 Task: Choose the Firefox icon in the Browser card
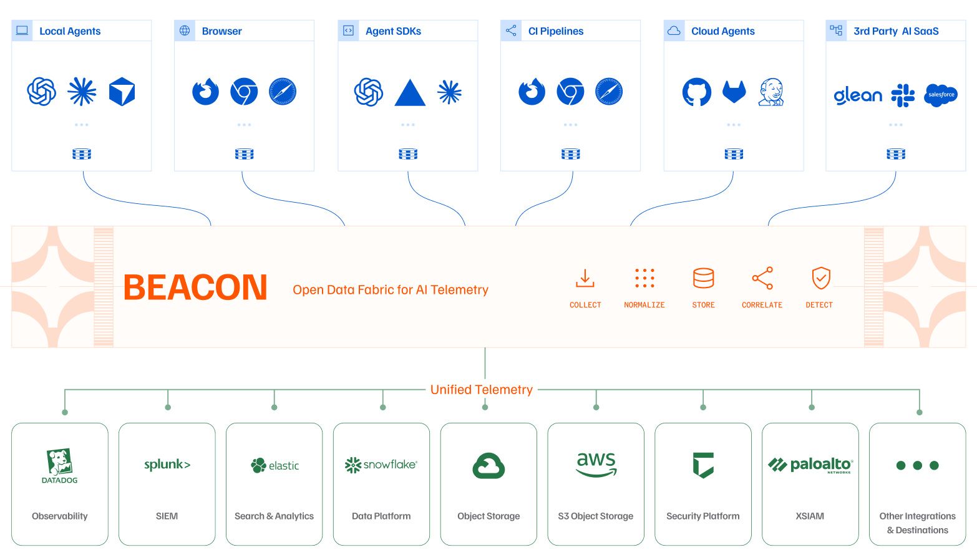[205, 92]
